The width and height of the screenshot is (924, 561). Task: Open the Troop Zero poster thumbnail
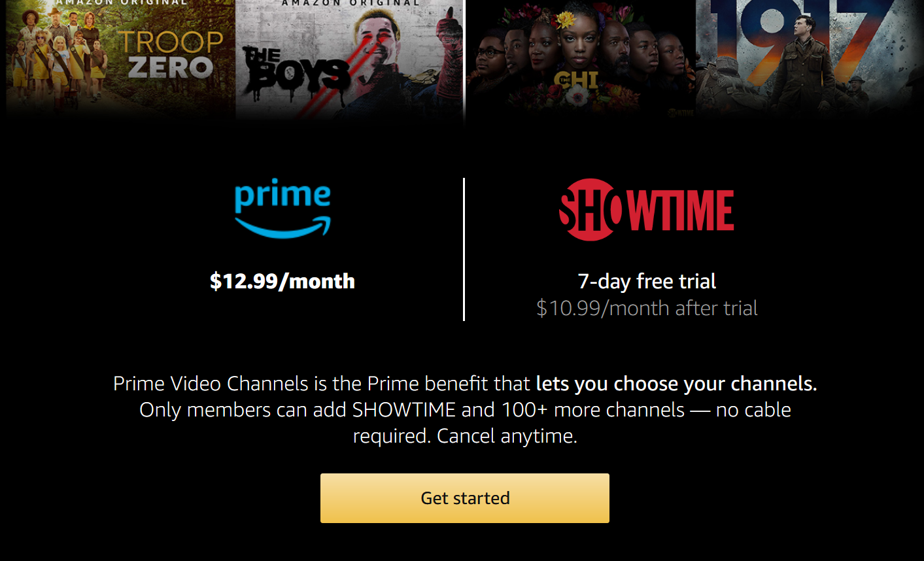(x=120, y=59)
